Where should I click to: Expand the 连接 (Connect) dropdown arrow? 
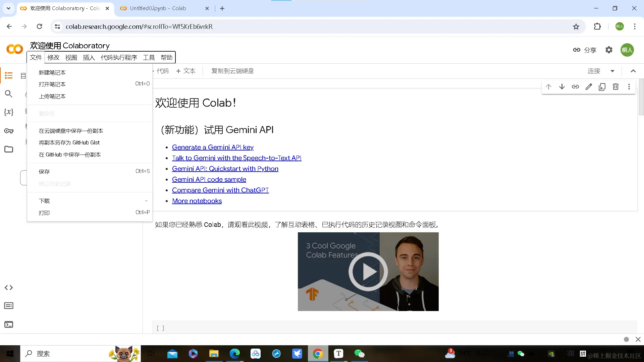pyautogui.click(x=613, y=71)
